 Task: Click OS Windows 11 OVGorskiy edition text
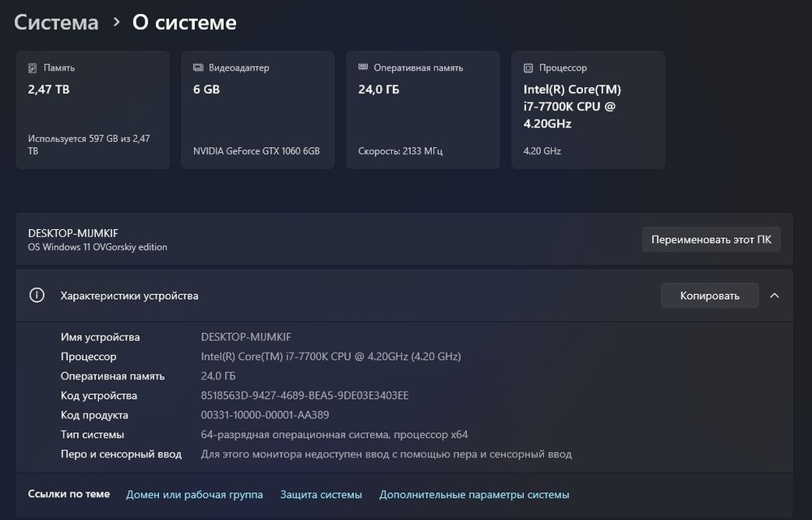coord(97,247)
